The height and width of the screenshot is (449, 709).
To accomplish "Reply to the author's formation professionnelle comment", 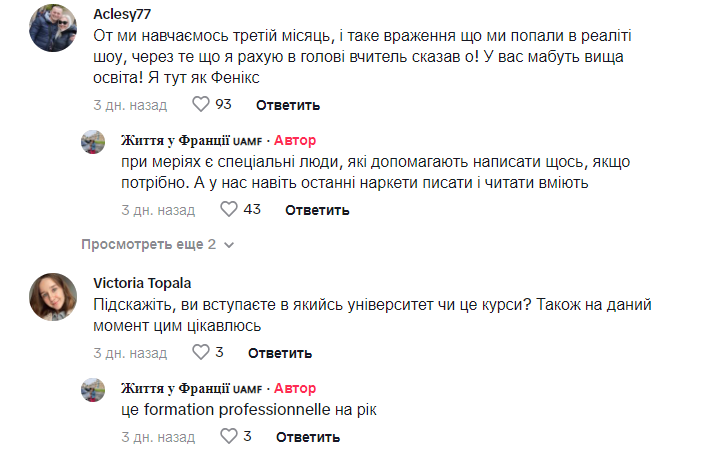I will [308, 437].
